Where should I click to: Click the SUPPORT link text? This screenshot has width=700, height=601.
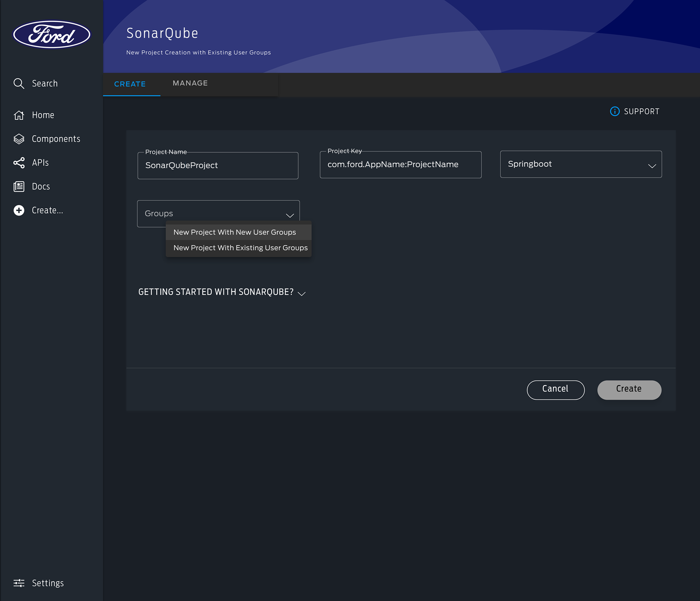(642, 112)
